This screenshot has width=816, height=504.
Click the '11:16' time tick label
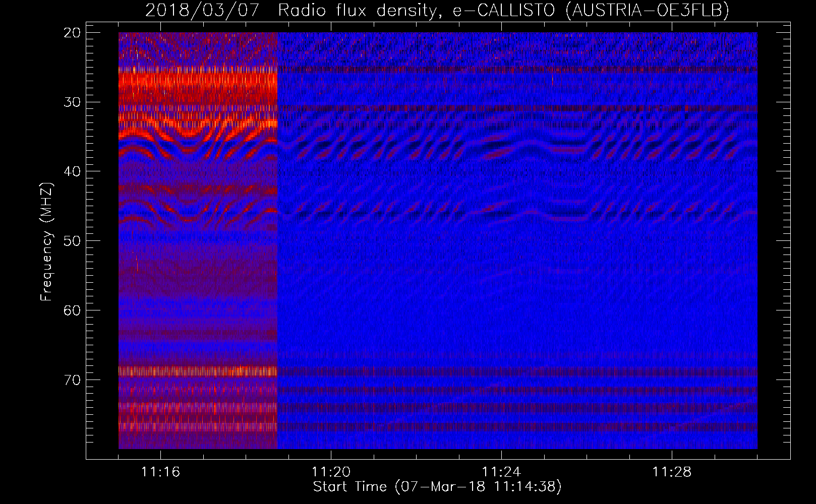tap(160, 472)
